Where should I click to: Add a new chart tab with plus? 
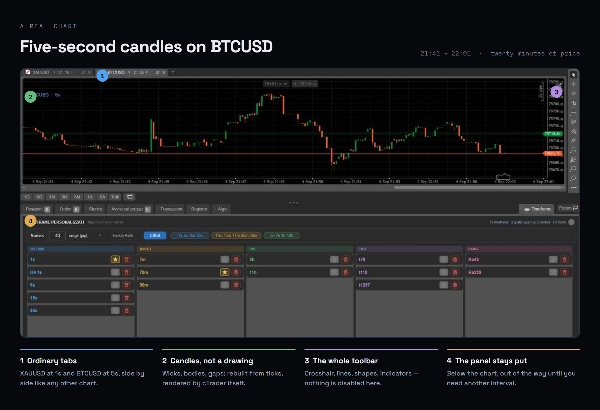point(173,72)
